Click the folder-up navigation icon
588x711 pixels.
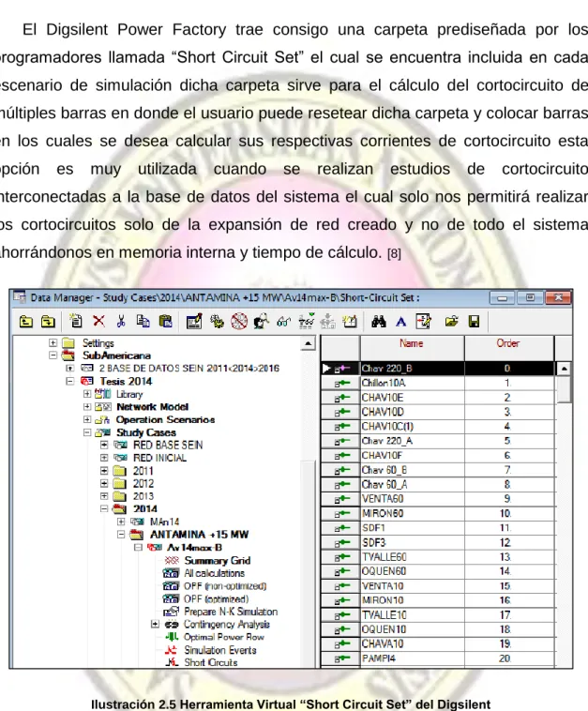coord(26,322)
